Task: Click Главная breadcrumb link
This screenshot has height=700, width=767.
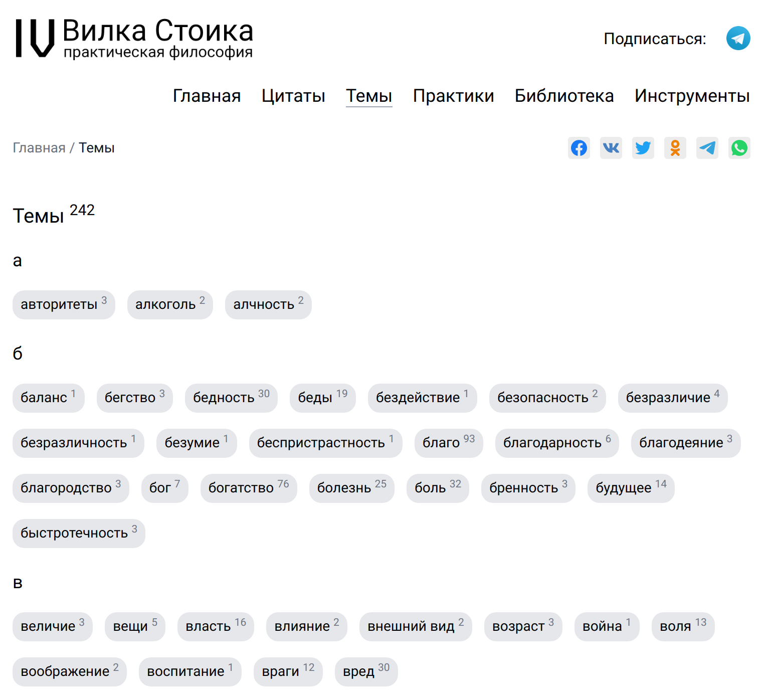Action: click(39, 148)
